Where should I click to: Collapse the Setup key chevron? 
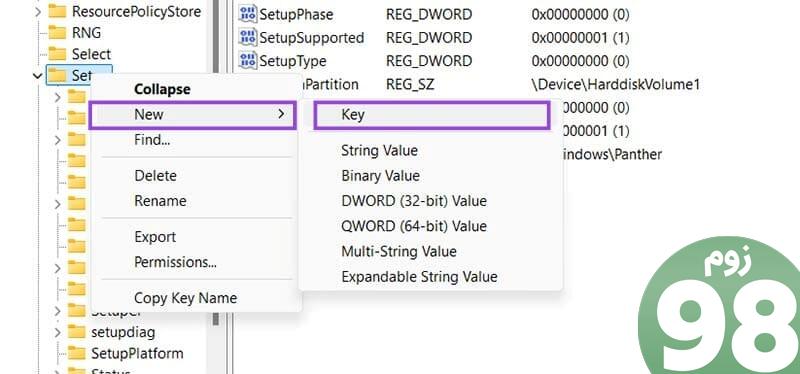[37, 76]
